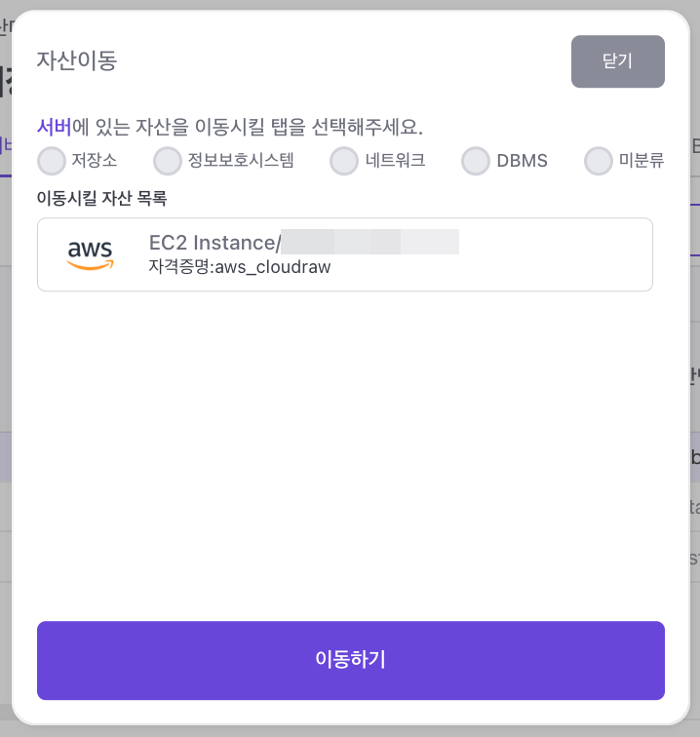Click the DBMS label text
The width and height of the screenshot is (700, 737).
pyautogui.click(x=522, y=160)
